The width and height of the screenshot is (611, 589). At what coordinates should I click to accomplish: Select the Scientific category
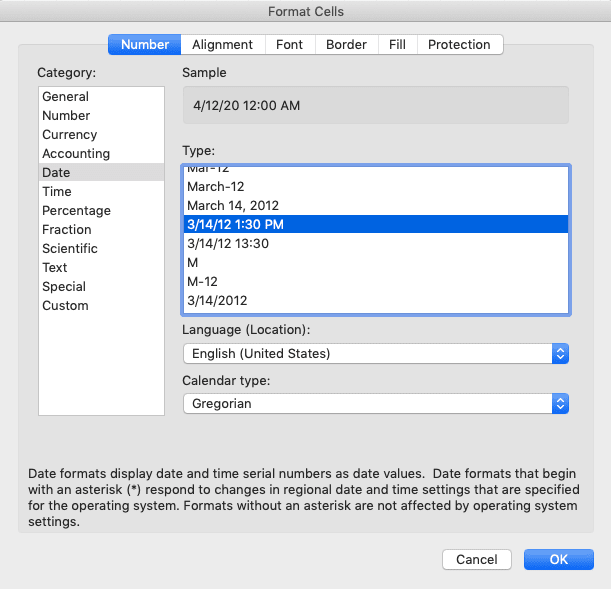click(101, 249)
